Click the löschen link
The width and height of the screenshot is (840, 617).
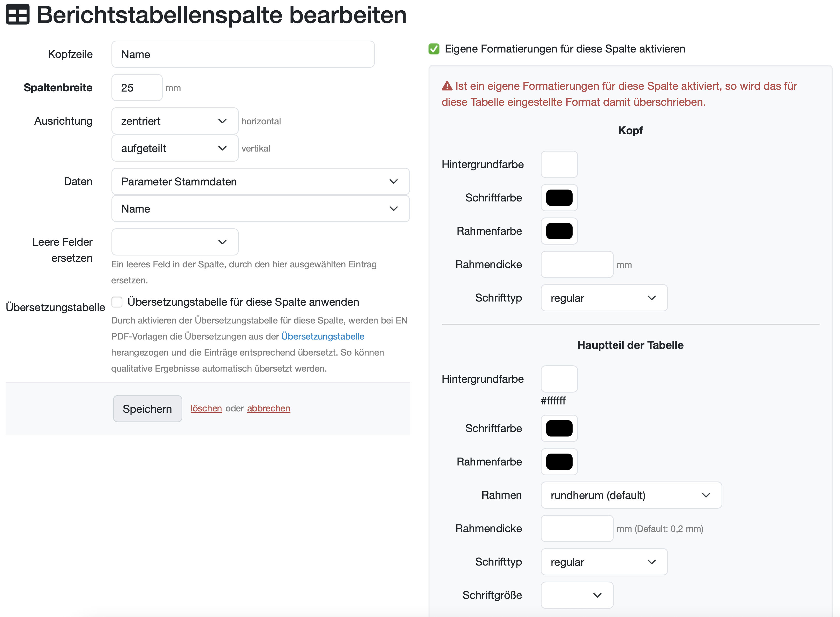coord(206,409)
